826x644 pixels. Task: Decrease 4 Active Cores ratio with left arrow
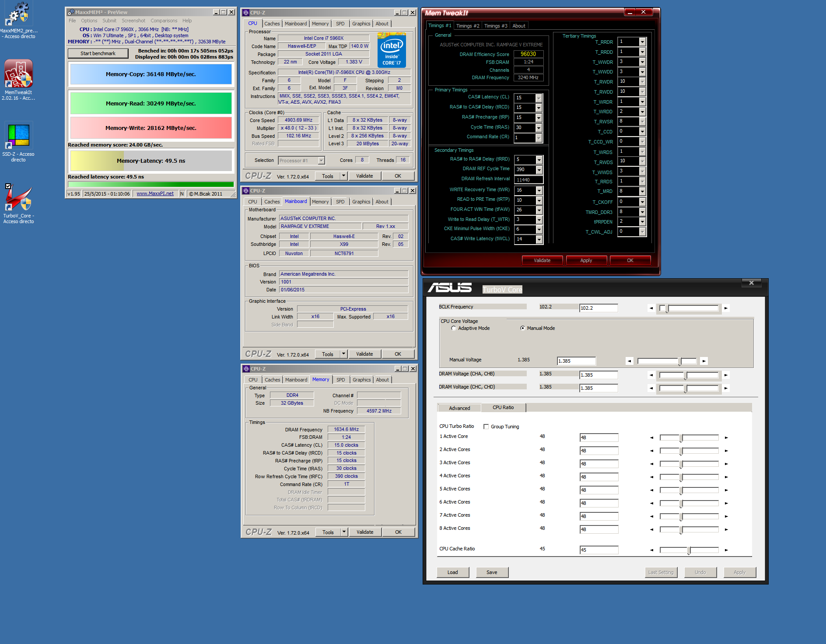[651, 477]
